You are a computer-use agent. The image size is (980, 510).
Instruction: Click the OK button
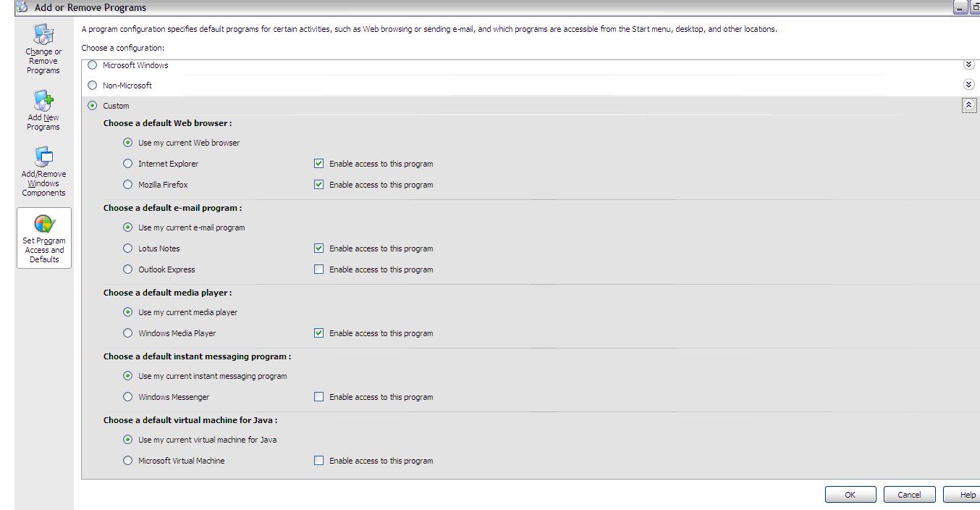[x=850, y=495]
